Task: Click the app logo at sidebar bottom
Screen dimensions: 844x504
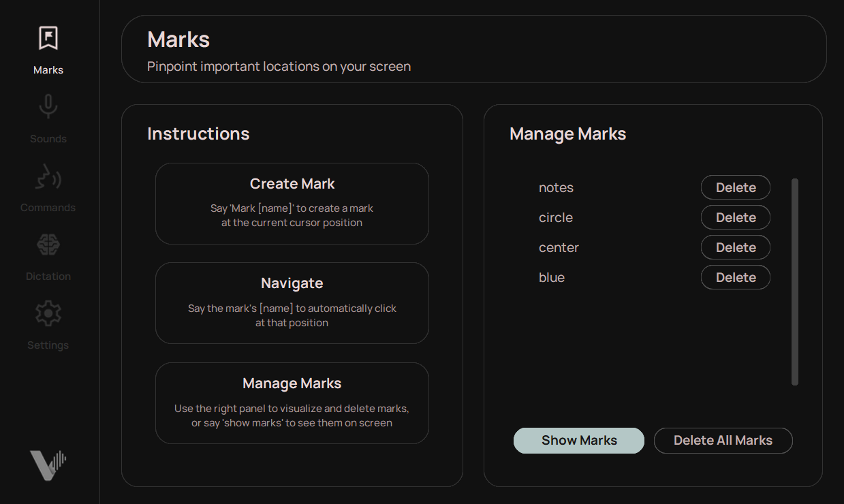Action: point(48,464)
